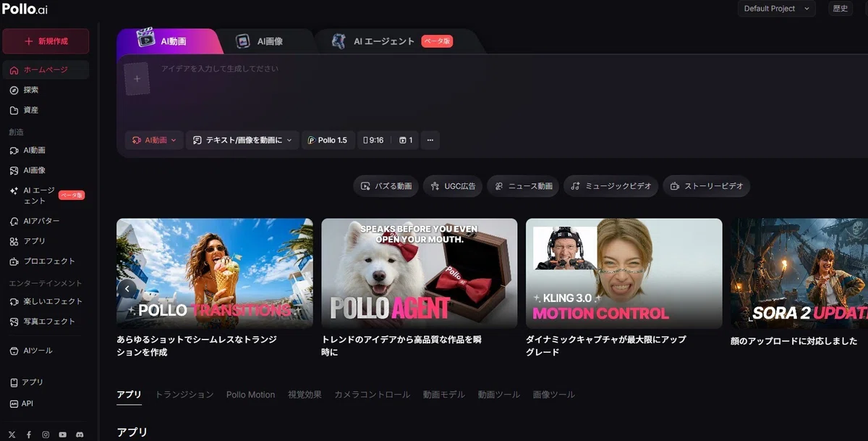Click text ダイナミックキャプチャが最大限にアップグレード
The image size is (868, 441).
(606, 345)
